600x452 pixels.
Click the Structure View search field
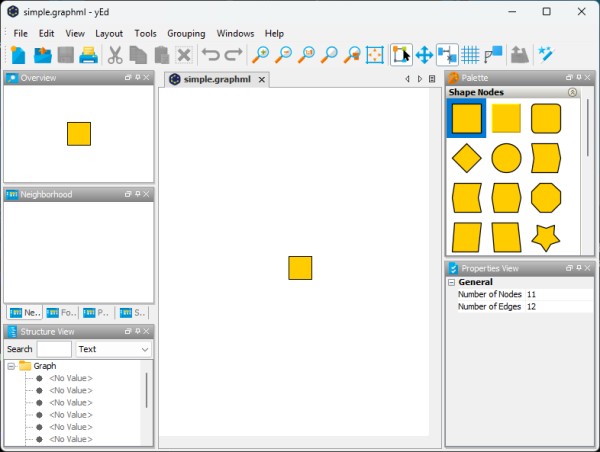click(54, 349)
